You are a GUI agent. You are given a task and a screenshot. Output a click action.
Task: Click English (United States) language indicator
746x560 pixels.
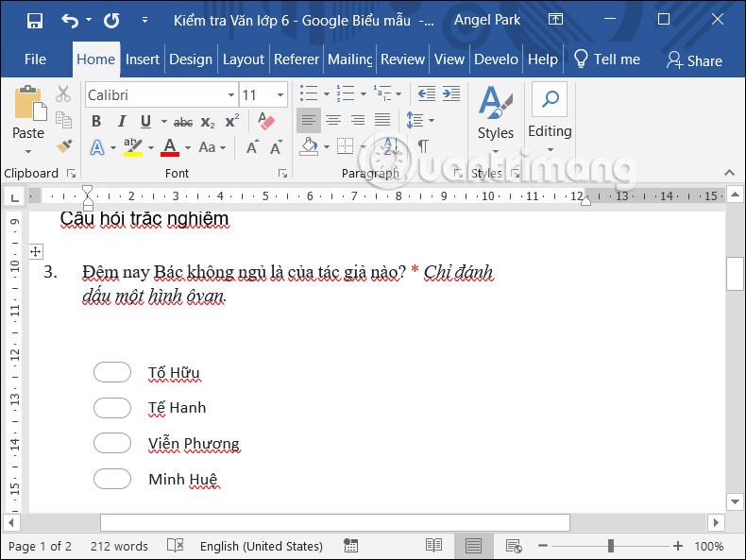(x=262, y=546)
